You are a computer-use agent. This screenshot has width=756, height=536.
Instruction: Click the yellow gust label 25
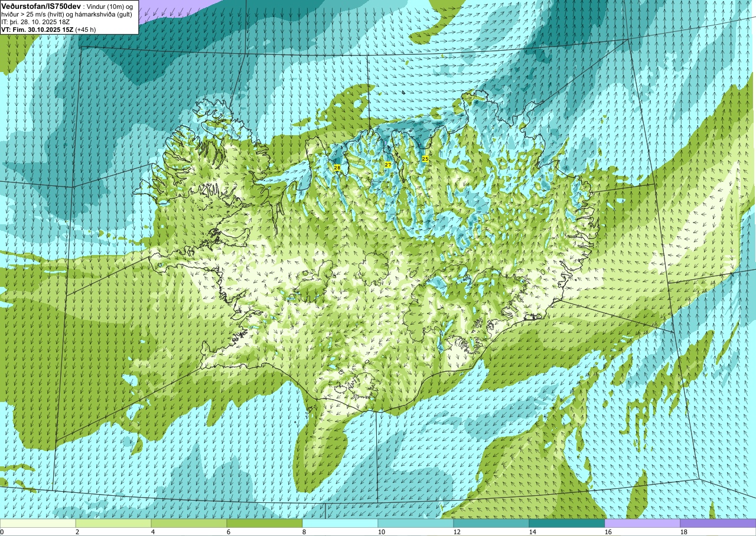tap(425, 159)
